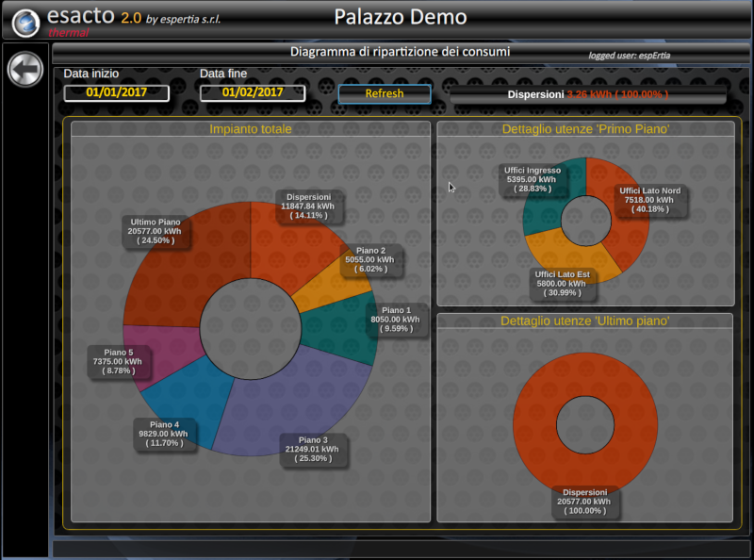The width and height of the screenshot is (754, 560).
Task: Click the Piano 3 21249.01 kWh label
Action: [313, 450]
